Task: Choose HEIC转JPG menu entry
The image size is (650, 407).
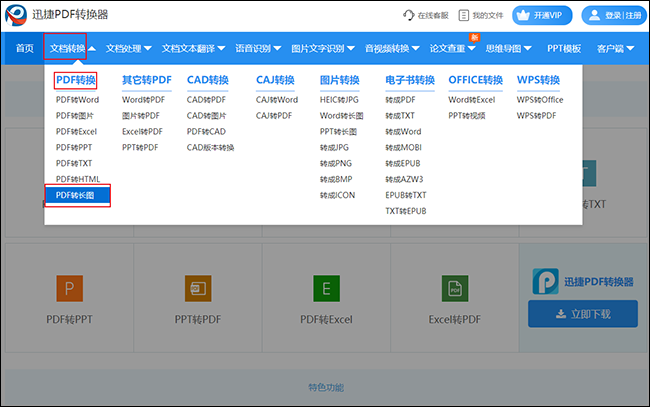Action: (339, 100)
